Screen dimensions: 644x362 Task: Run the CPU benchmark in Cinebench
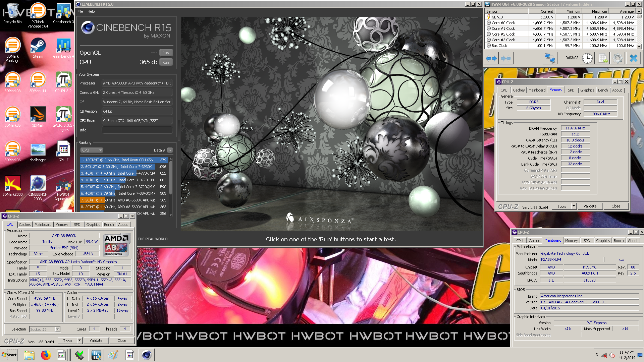(166, 62)
